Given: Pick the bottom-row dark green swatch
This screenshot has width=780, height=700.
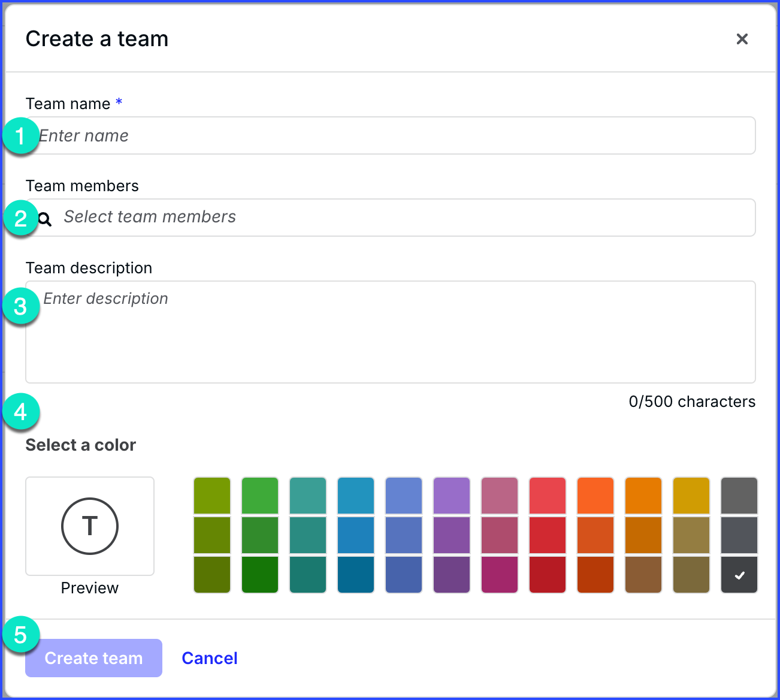Looking at the screenshot, I should [x=260, y=575].
